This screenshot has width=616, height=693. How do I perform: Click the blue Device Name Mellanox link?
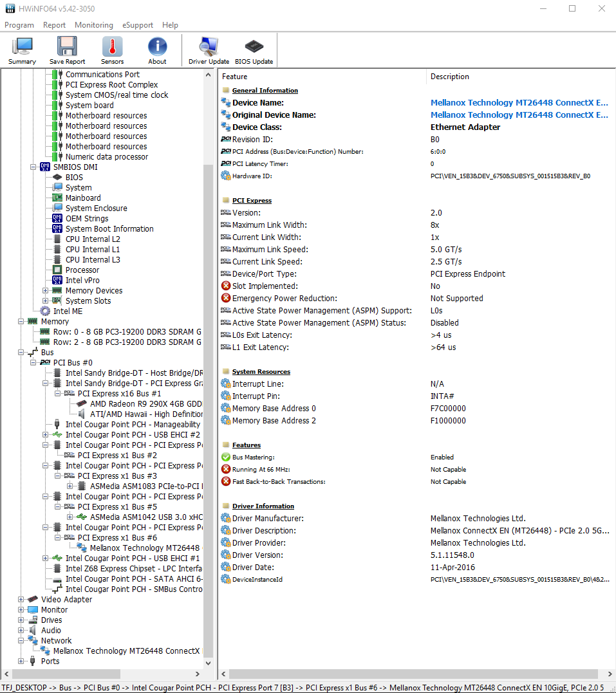click(x=519, y=102)
